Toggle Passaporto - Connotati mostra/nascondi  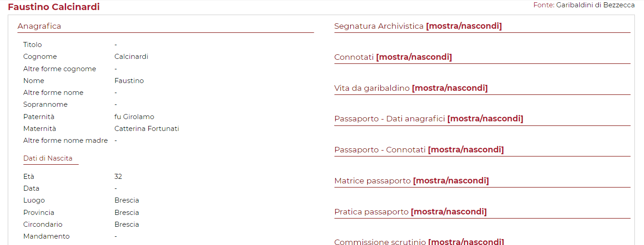pos(466,150)
